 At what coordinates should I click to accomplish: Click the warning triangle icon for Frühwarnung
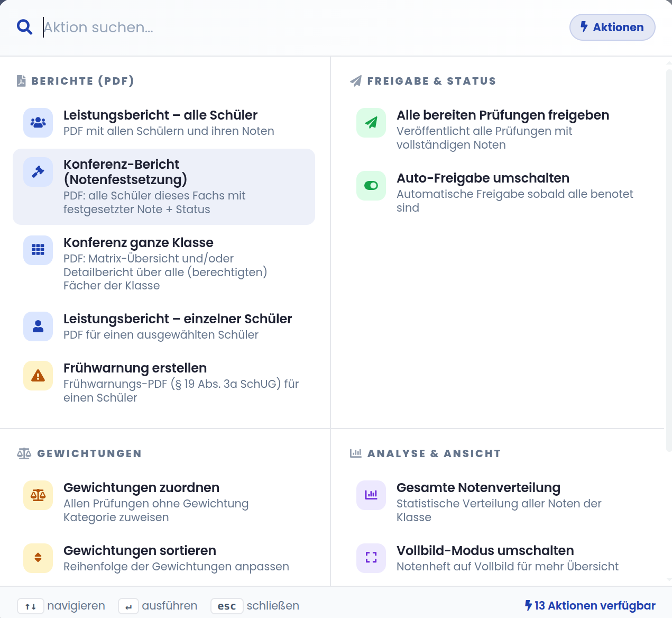click(38, 376)
